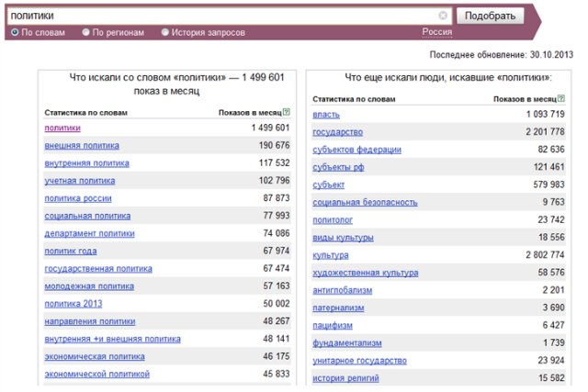Open the 'политики' keyword link

62,129
